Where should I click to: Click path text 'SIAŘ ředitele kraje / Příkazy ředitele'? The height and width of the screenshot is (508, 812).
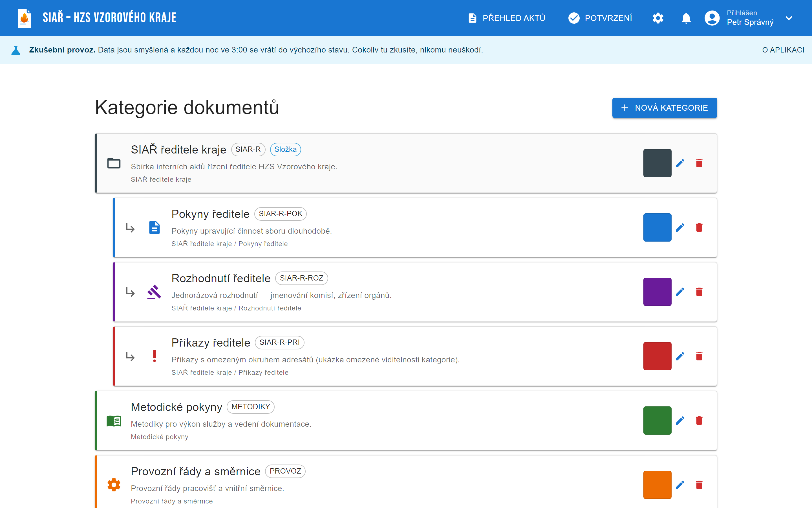coord(230,373)
